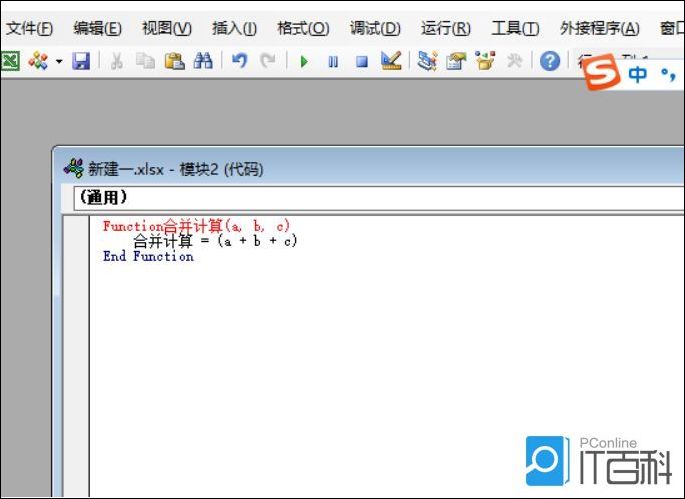The height and width of the screenshot is (499, 685).
Task: Pause execution with the Break icon
Action: (x=333, y=62)
